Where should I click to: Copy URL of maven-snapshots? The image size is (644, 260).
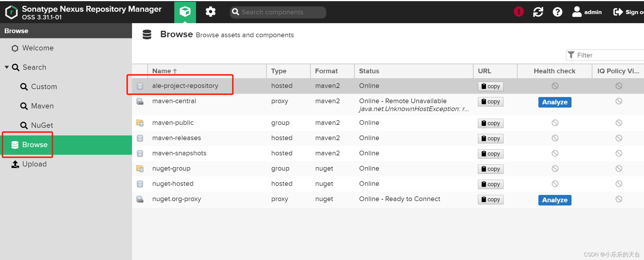[x=491, y=154]
